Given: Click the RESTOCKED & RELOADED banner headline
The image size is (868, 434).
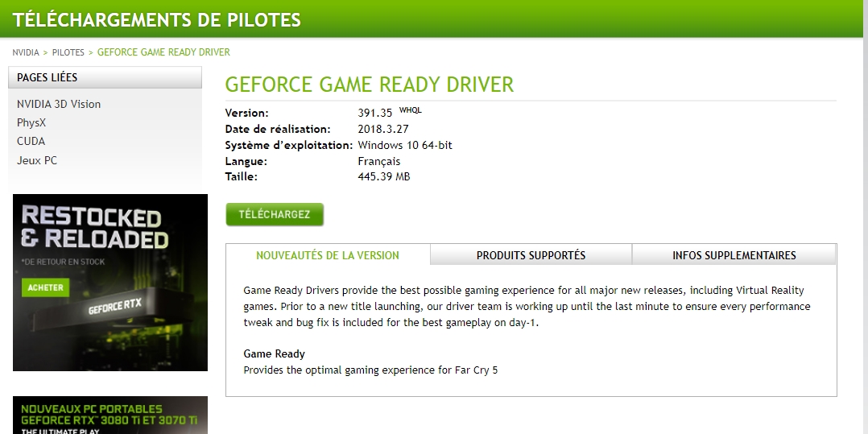Looking at the screenshot, I should click(x=93, y=228).
